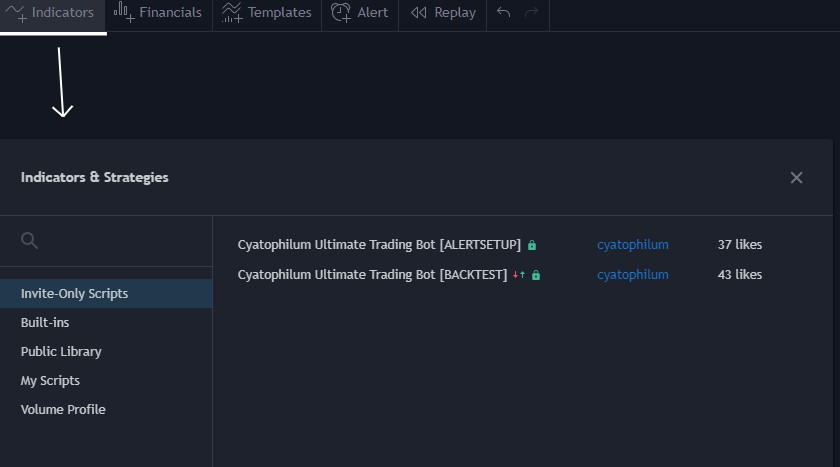Select Public Library category
This screenshot has width=840, height=467.
pyautogui.click(x=106, y=351)
